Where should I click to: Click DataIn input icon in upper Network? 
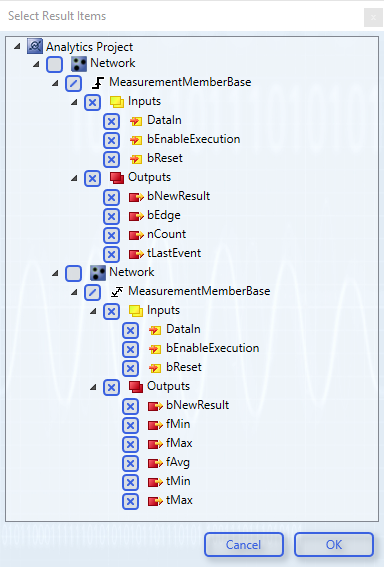pos(136,121)
